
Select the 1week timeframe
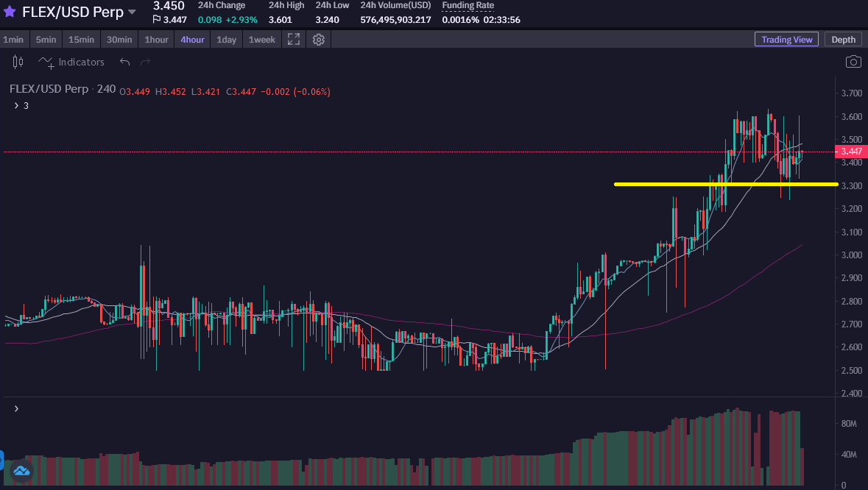click(262, 39)
